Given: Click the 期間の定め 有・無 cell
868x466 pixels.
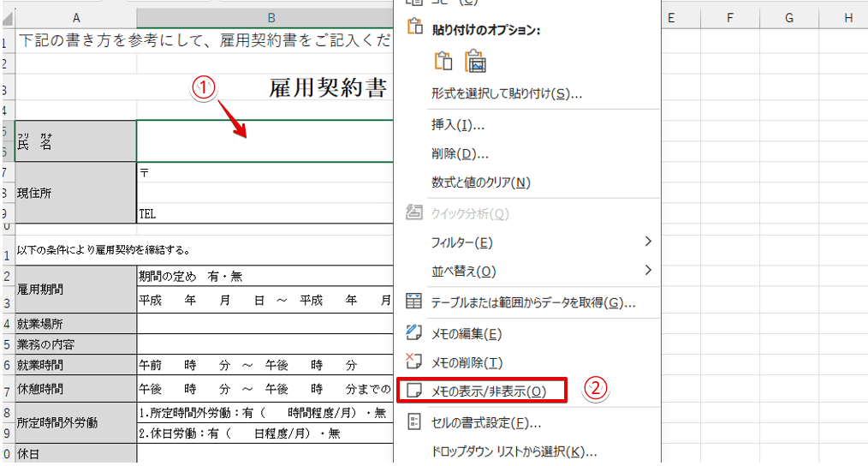Looking at the screenshot, I should point(265,276).
